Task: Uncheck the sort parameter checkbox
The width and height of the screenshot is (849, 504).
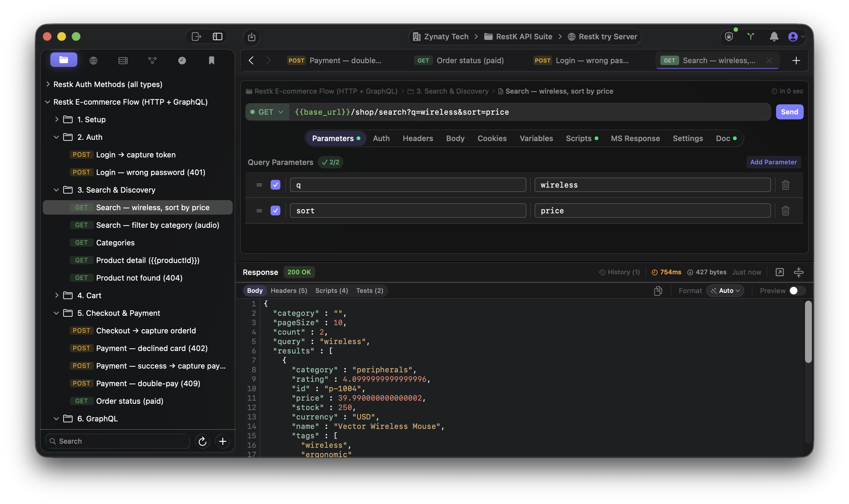Action: [275, 211]
